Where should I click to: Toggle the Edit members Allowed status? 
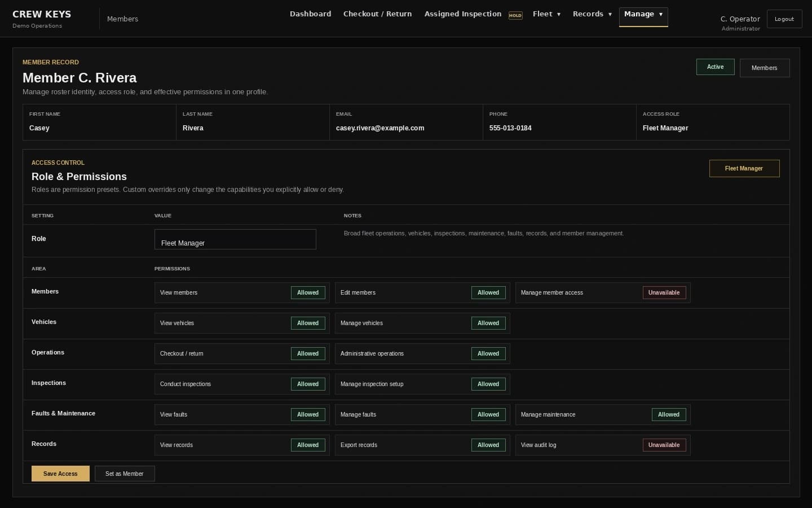click(488, 292)
